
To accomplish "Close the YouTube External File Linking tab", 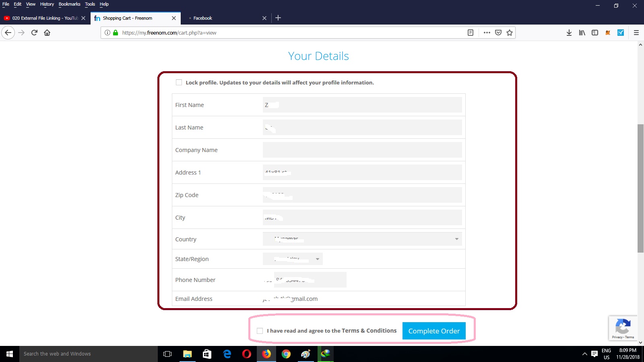I will click(x=83, y=18).
